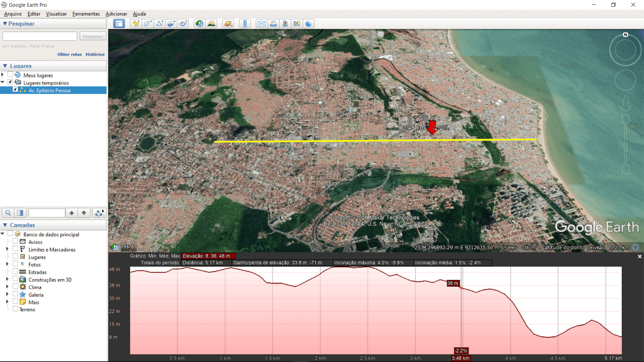The image size is (644, 362).
Task: Open the Histórico link
Action: tap(95, 54)
